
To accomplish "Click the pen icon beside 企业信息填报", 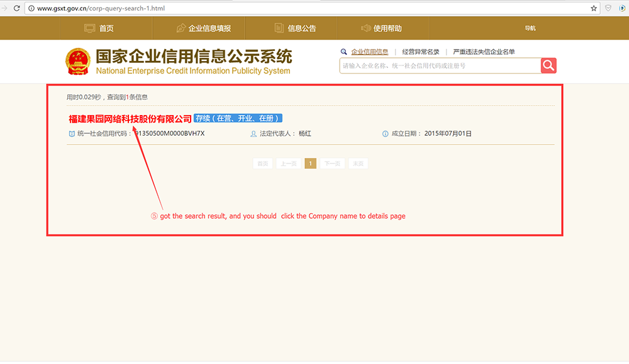I will pyautogui.click(x=181, y=28).
